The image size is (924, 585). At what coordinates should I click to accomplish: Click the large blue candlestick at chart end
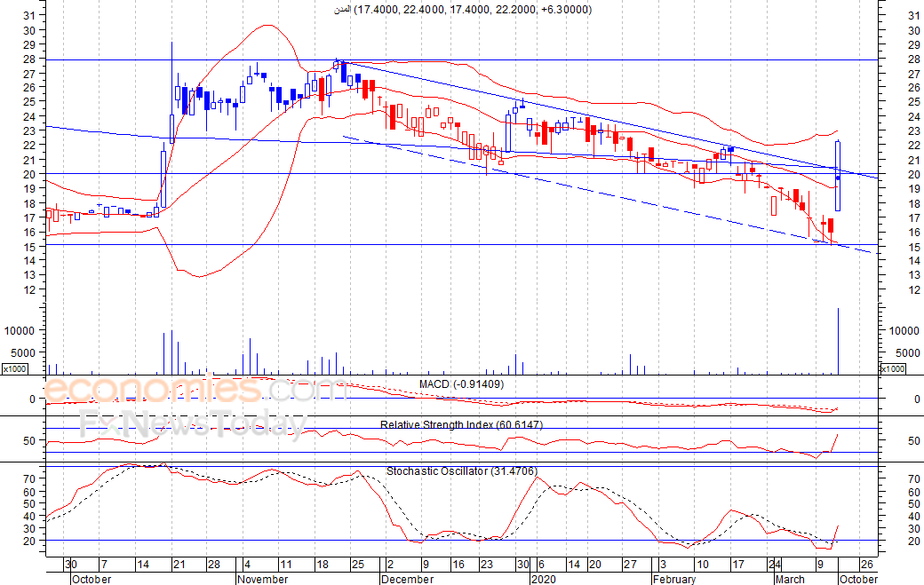(838, 176)
